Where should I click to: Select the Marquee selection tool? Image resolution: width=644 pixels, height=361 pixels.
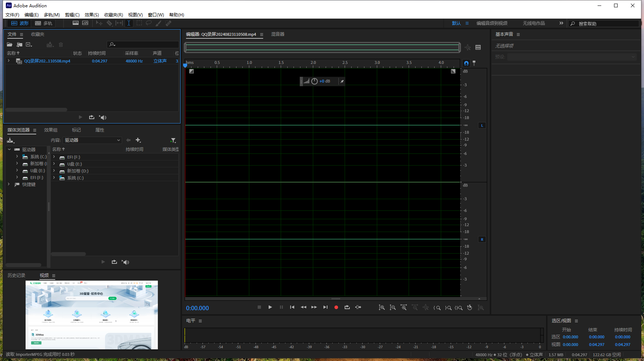coord(139,23)
